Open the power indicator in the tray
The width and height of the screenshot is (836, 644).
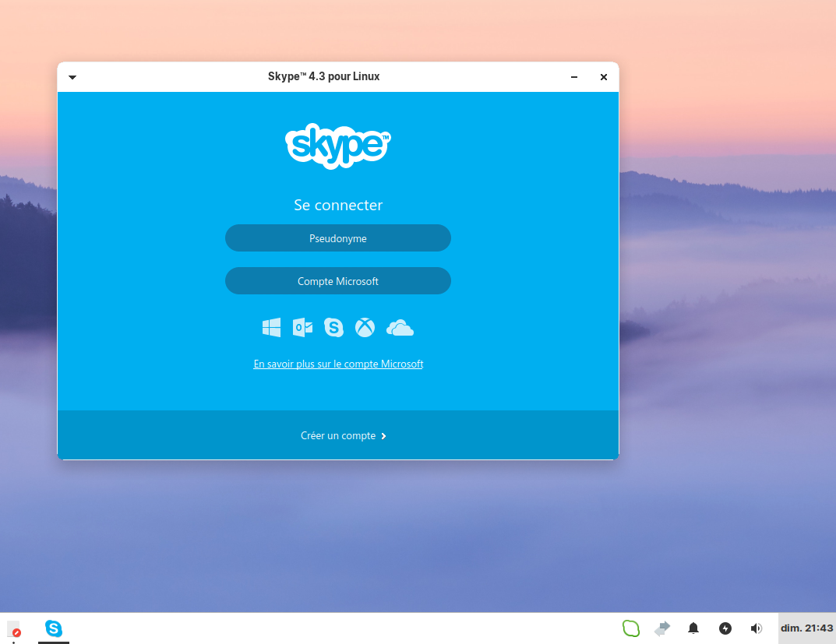725,628
